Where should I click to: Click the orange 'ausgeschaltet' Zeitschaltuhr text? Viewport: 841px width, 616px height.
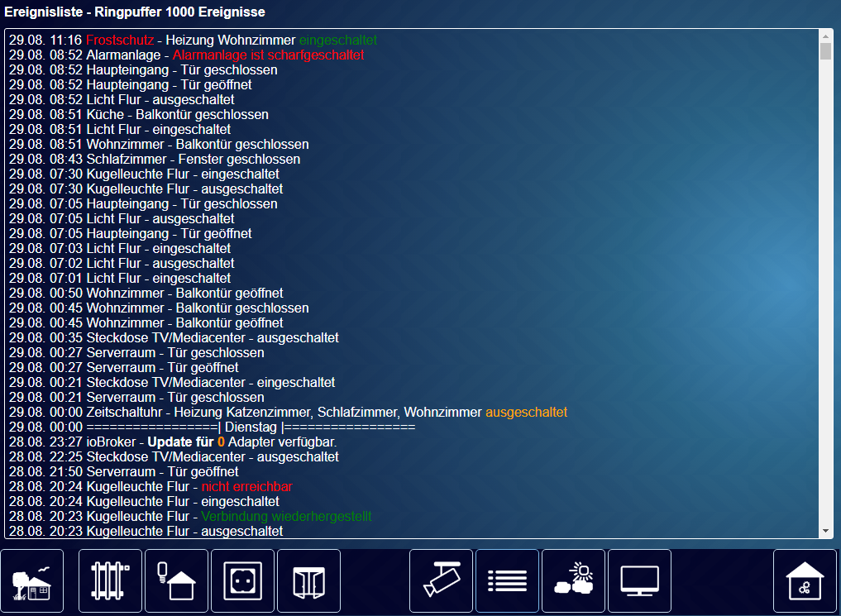(x=526, y=413)
